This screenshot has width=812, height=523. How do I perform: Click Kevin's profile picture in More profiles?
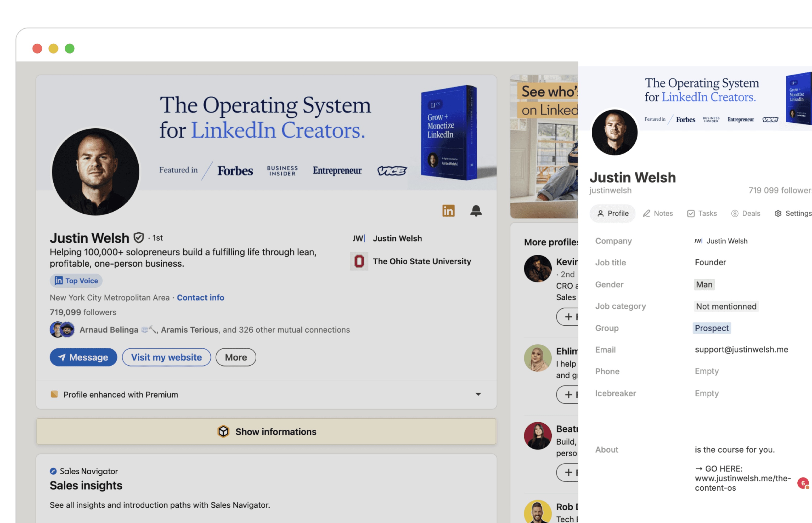click(x=538, y=269)
